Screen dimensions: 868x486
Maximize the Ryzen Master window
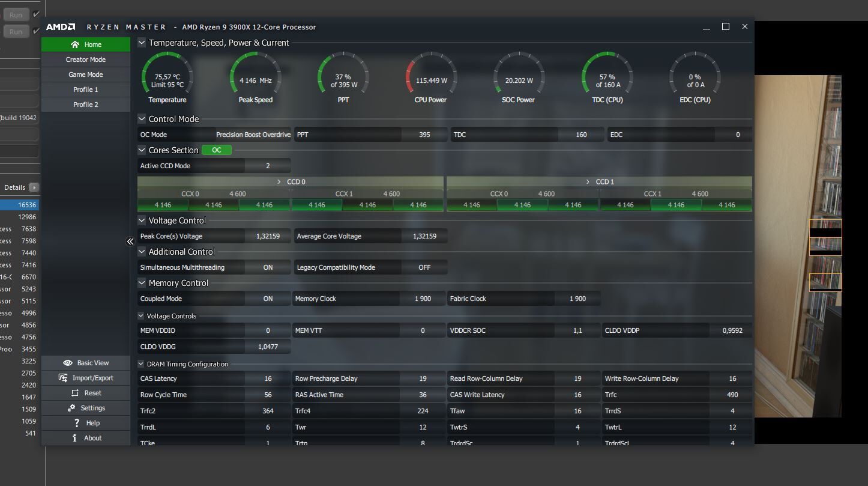[x=725, y=26]
